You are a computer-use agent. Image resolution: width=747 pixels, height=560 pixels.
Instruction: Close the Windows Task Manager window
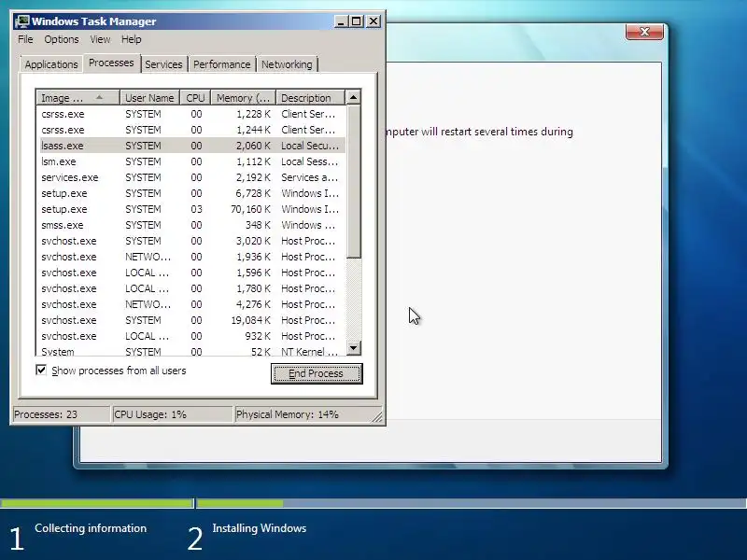pos(373,21)
